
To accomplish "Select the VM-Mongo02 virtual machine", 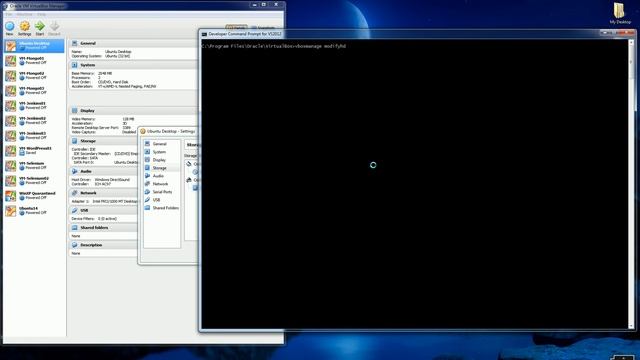I will pyautogui.click(x=34, y=76).
